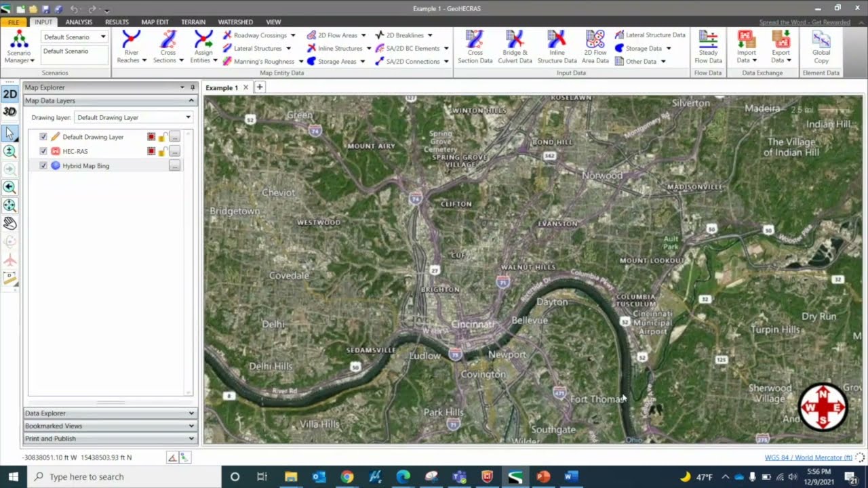Open the FILE menu

14,22
